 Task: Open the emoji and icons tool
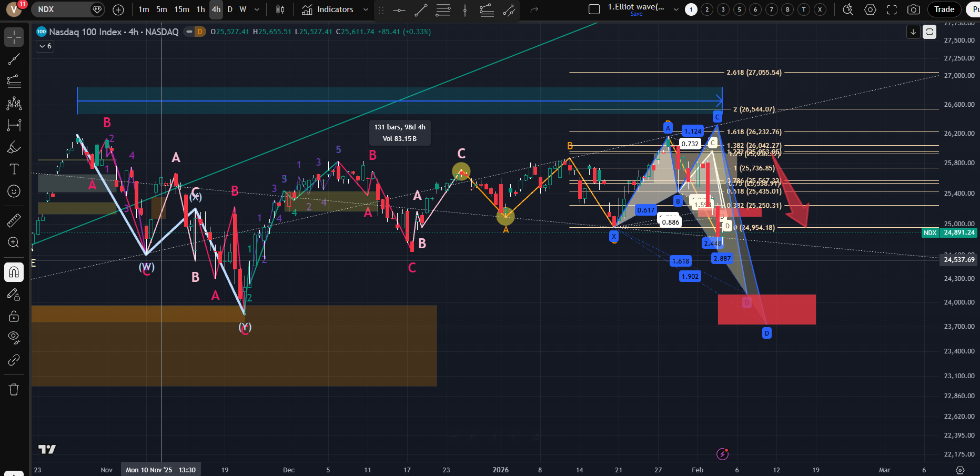click(14, 191)
